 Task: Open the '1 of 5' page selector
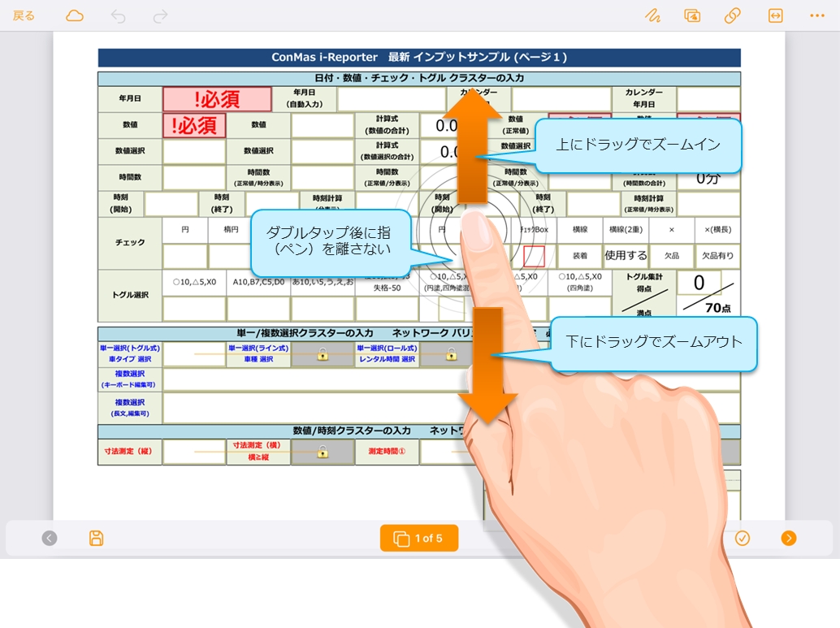(419, 538)
